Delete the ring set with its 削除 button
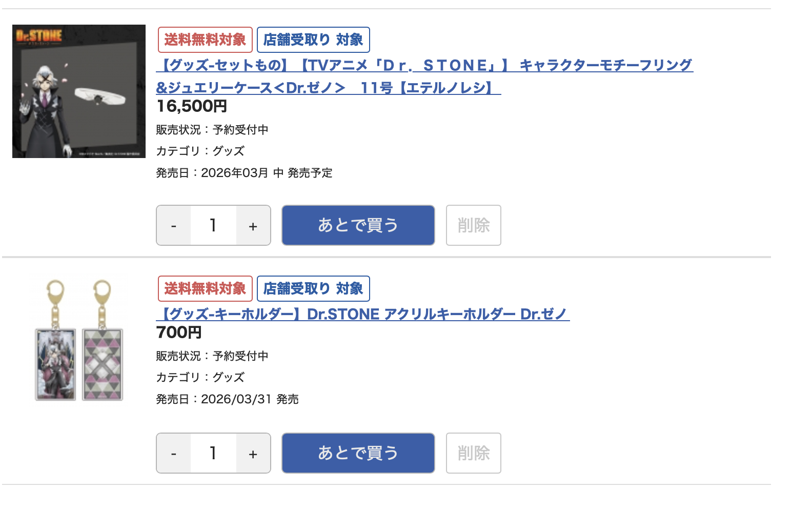This screenshot has height=508, width=812. point(473,226)
